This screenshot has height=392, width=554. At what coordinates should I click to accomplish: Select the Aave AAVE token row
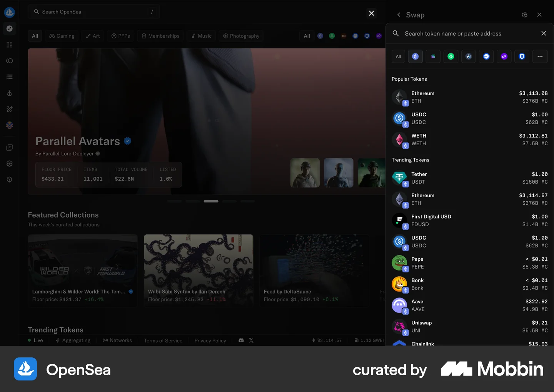tap(470, 305)
